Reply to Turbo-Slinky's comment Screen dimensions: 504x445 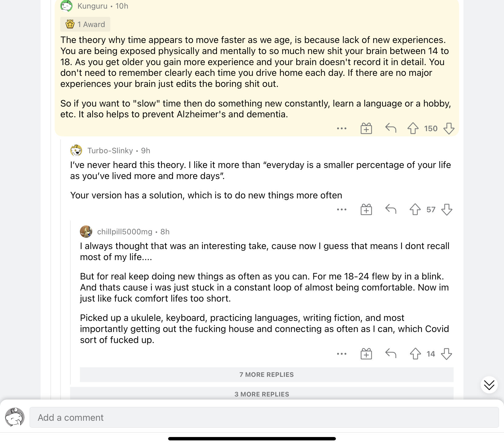[x=391, y=209]
